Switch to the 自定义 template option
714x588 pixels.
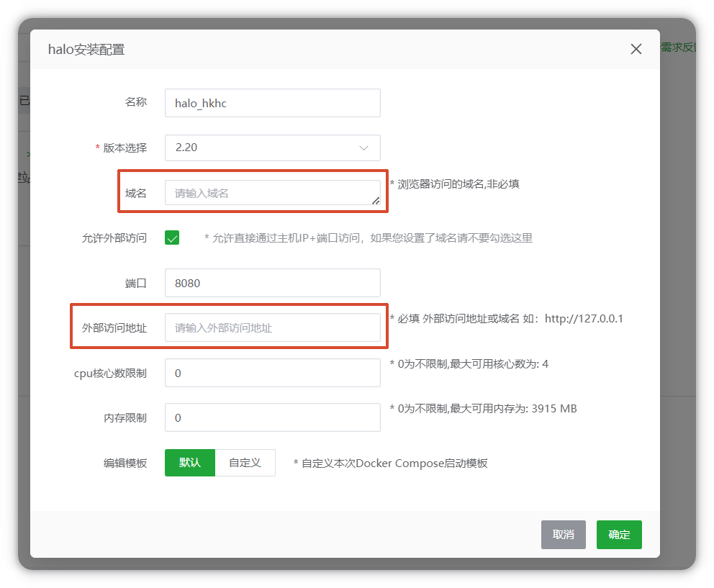[x=245, y=463]
